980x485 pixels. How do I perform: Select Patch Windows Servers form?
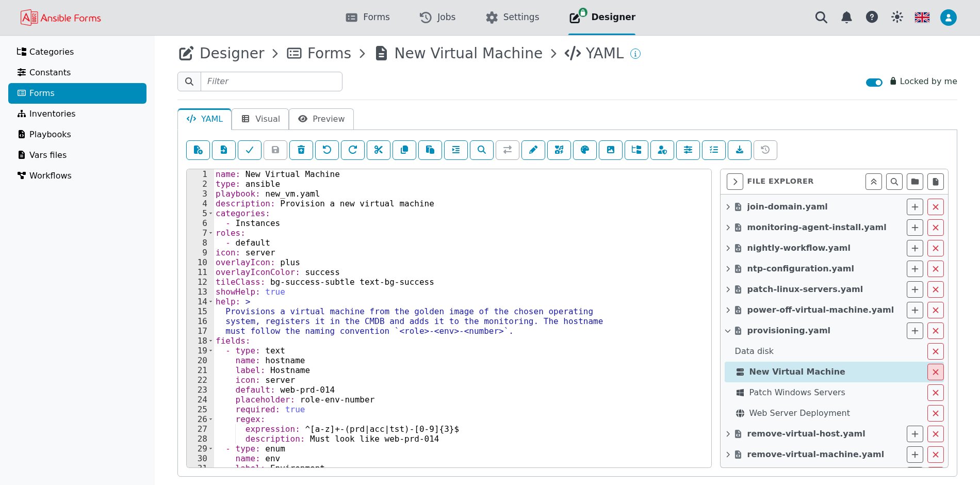797,393
